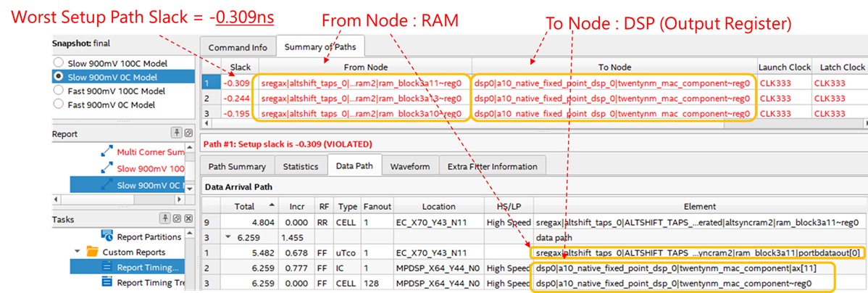Click the Report Timing list icon
This screenshot has height=293, width=868.
coord(107,267)
